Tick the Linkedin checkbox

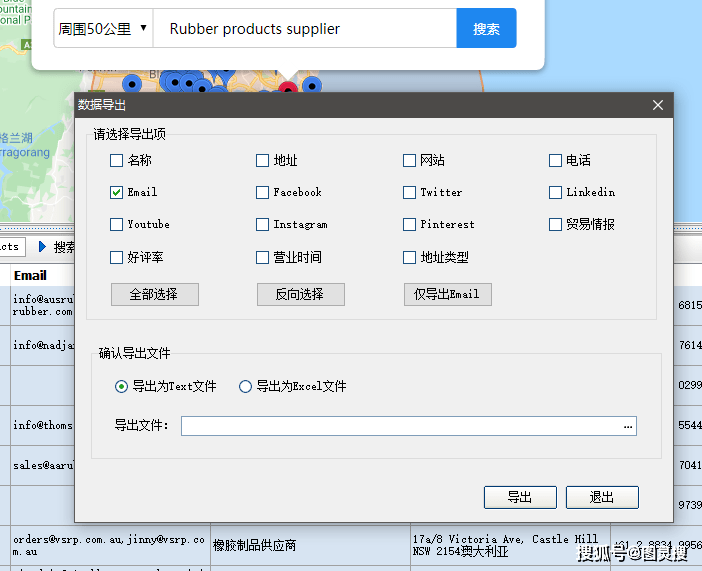click(556, 192)
